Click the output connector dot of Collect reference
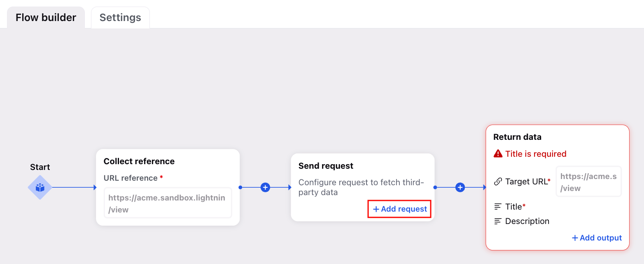 (240, 188)
